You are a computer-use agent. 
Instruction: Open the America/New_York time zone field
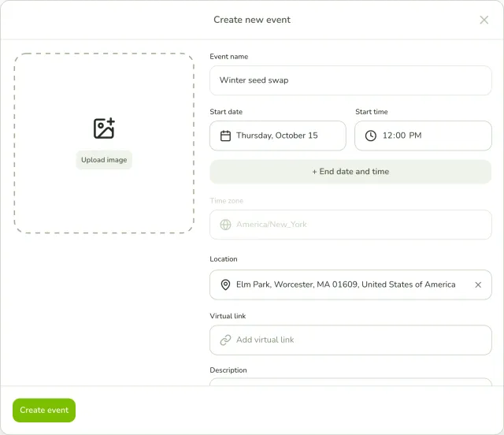click(x=350, y=225)
